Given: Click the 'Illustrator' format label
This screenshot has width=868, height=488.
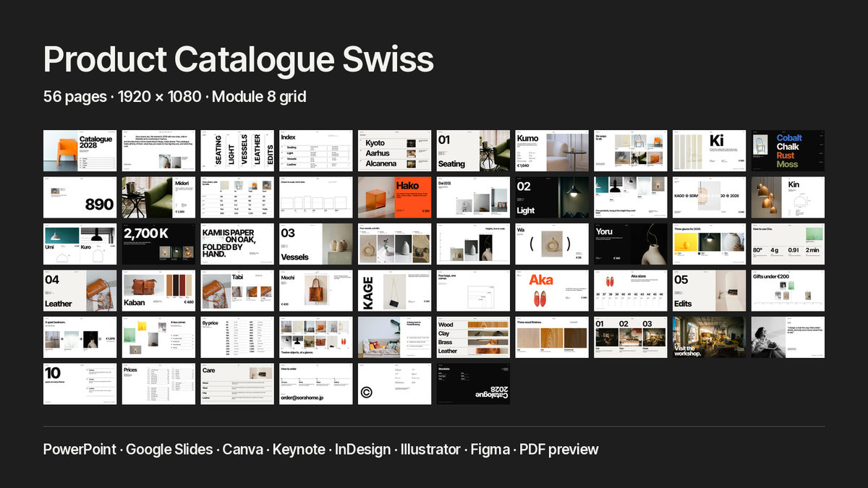Looking at the screenshot, I should 430,449.
